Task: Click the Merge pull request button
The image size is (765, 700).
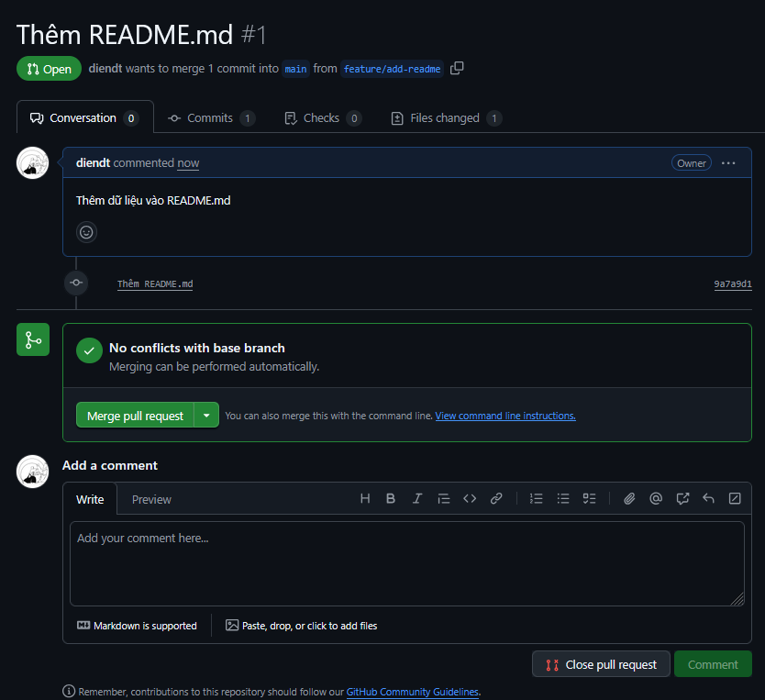Action: [136, 416]
